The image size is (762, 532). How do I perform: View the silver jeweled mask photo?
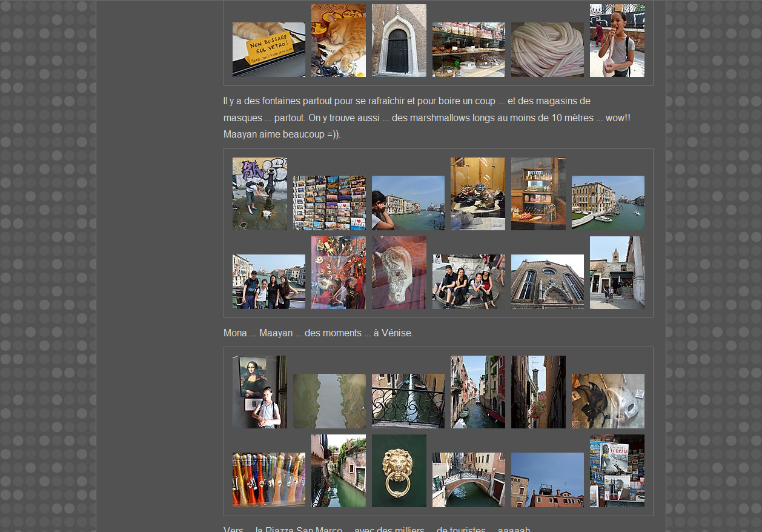(399, 273)
